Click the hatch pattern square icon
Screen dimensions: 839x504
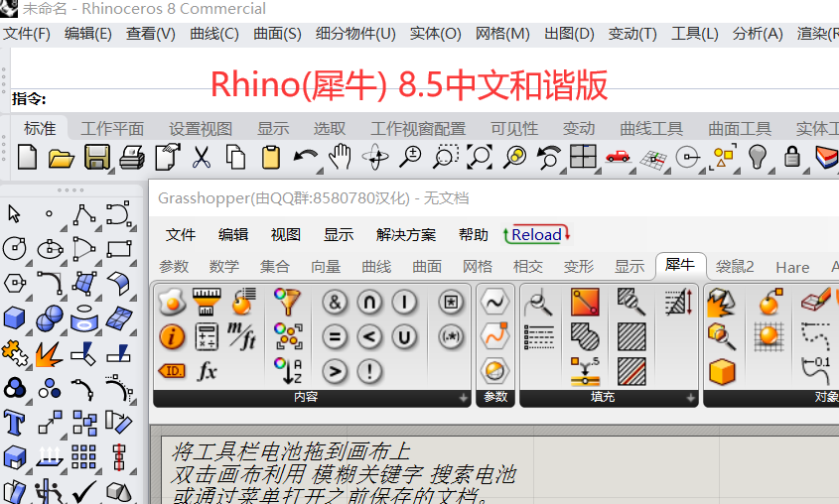tap(631, 337)
